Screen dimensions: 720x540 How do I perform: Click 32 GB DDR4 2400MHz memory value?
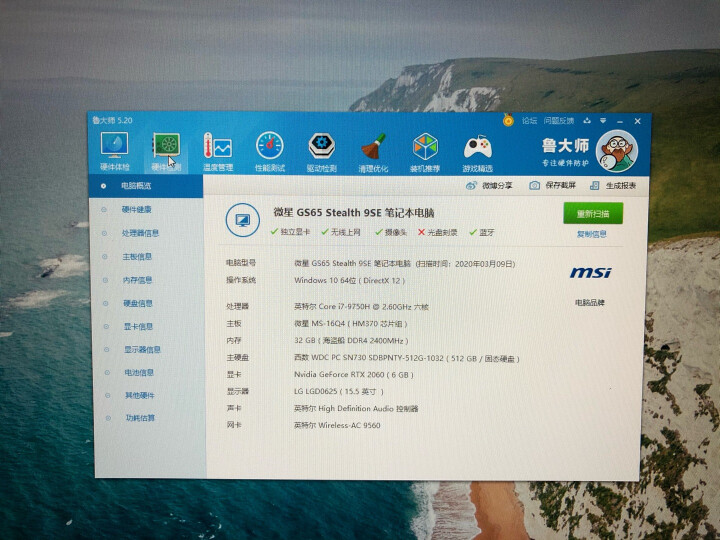coord(351,341)
